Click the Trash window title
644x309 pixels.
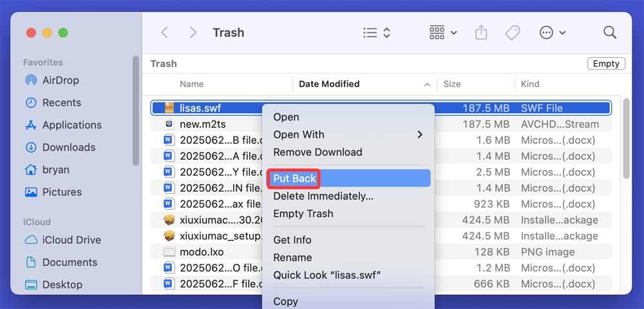pos(229,33)
